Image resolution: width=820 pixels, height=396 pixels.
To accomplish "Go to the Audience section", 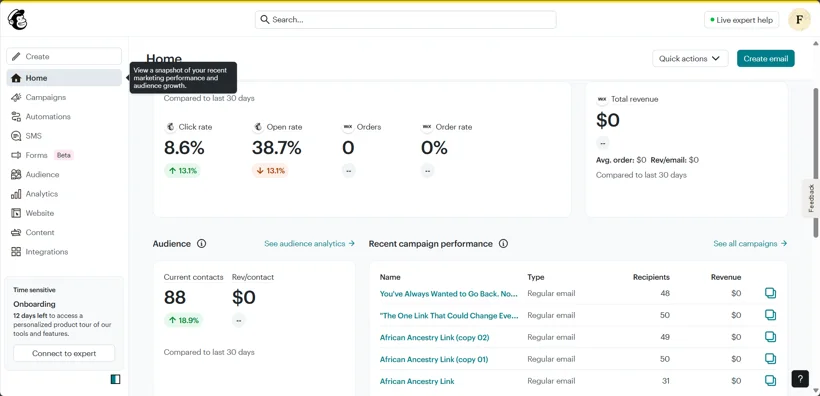I will [64, 175].
